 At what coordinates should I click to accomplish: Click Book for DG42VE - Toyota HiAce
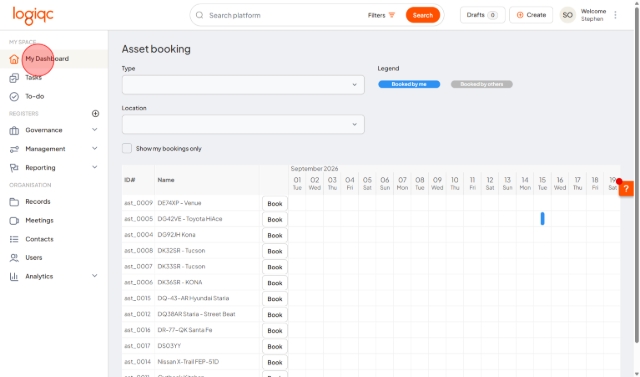(275, 220)
